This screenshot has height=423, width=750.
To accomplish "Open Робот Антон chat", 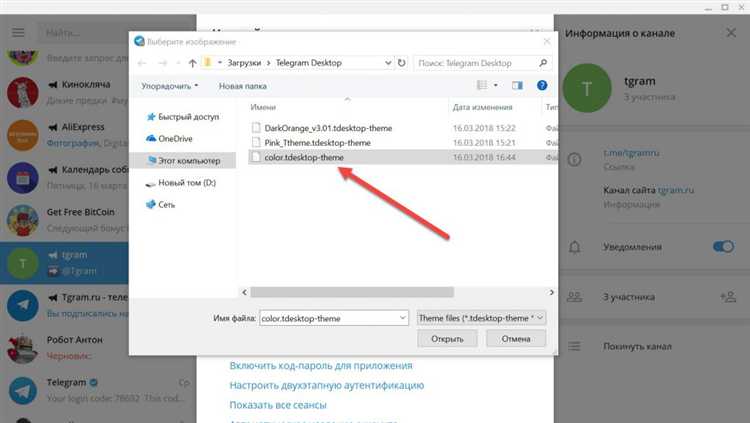I will tap(65, 348).
